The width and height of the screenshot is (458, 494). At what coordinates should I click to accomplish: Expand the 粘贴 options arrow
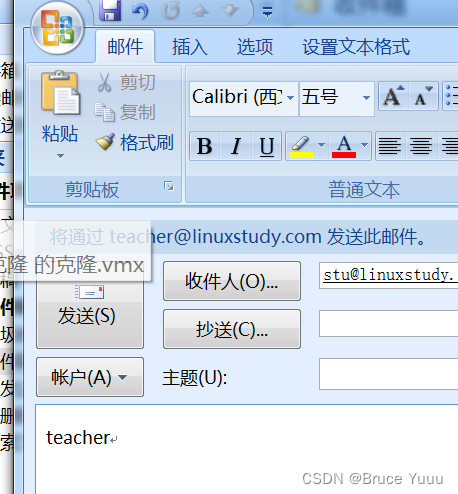(x=60, y=156)
